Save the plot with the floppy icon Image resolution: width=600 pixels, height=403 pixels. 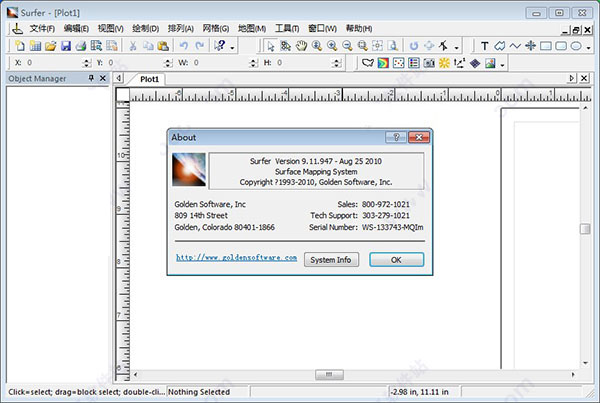[66, 46]
